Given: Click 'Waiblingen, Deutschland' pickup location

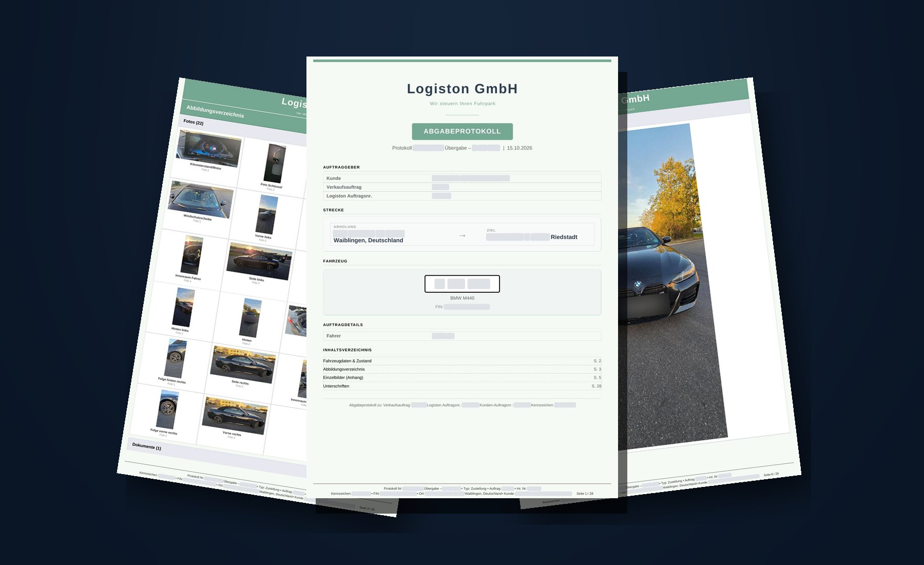Looking at the screenshot, I should [x=368, y=240].
